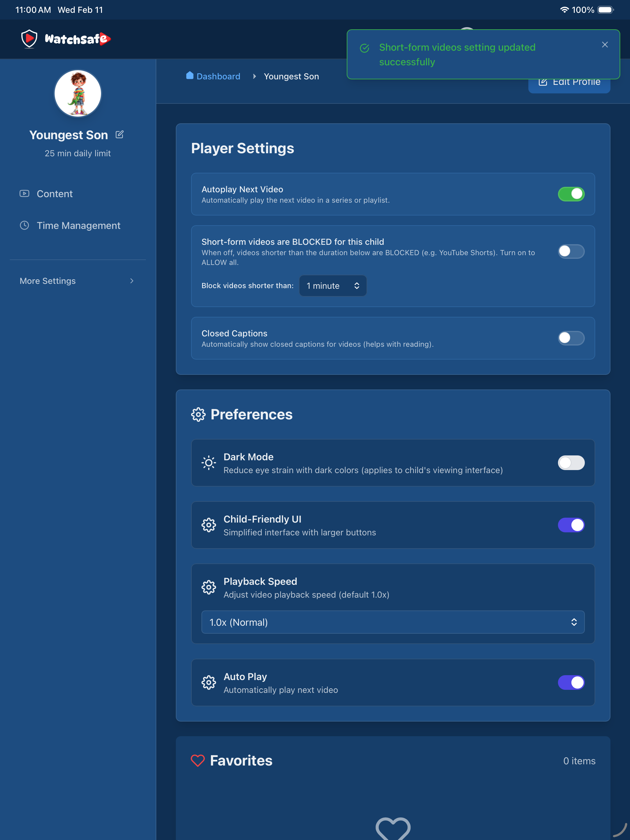The height and width of the screenshot is (840, 630).
Task: Click the Dark Mode sun icon
Action: (208, 463)
